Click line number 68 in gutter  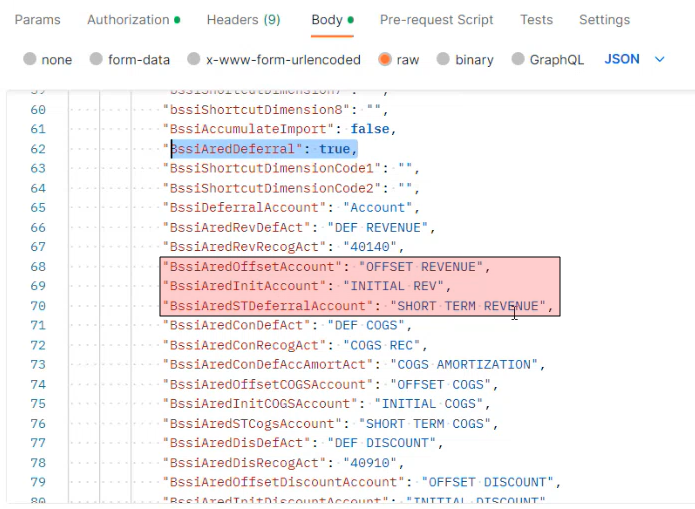tap(38, 266)
